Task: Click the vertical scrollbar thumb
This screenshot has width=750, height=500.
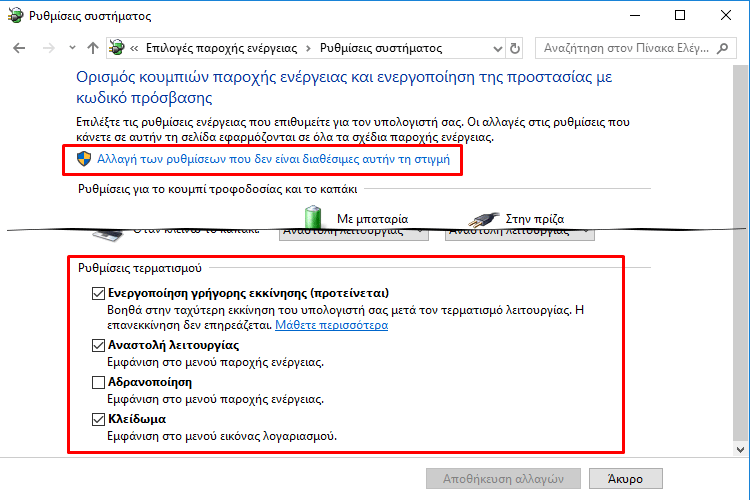Action: click(740, 253)
